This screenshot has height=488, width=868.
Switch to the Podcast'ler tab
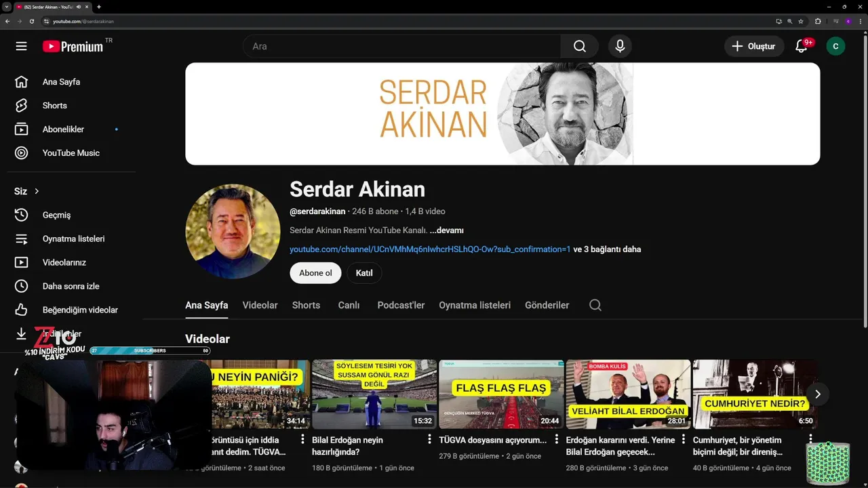pos(401,305)
